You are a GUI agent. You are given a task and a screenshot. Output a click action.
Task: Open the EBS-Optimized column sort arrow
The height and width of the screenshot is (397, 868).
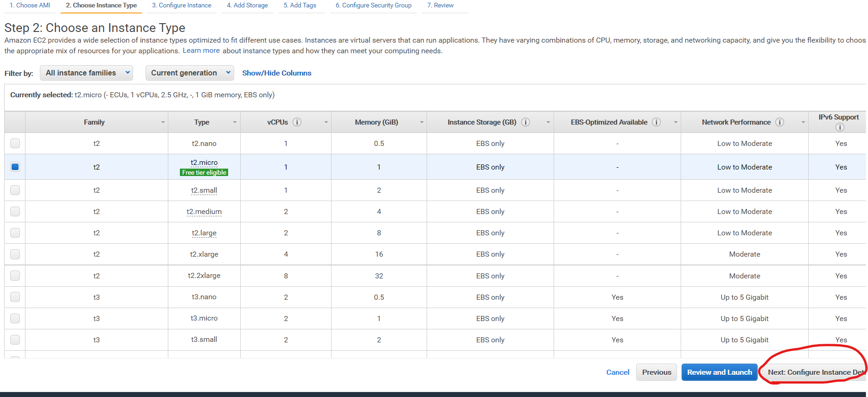click(x=676, y=122)
